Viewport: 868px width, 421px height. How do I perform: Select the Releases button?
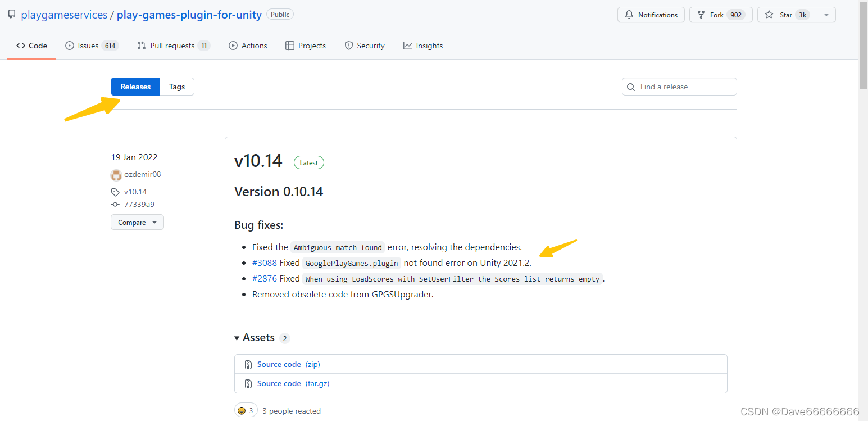(x=135, y=87)
